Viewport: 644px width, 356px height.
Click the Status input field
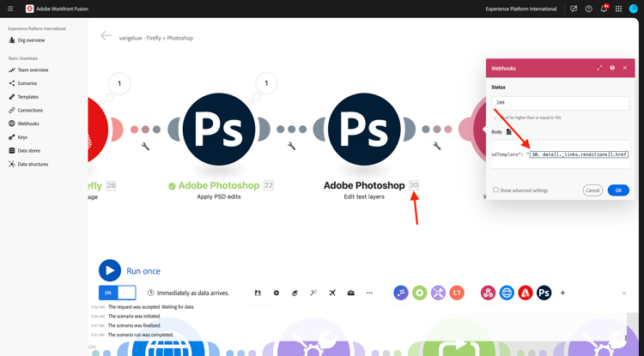coord(560,103)
